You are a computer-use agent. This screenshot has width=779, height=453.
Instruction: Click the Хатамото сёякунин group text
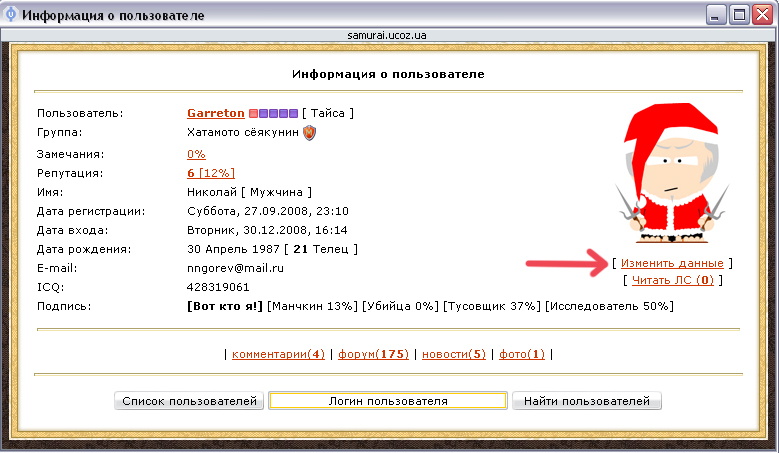pyautogui.click(x=243, y=132)
